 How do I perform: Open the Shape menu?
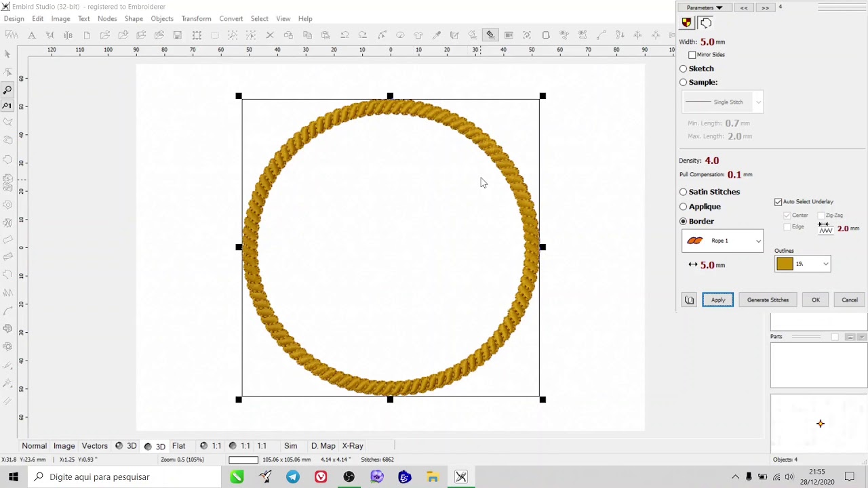coord(134,18)
